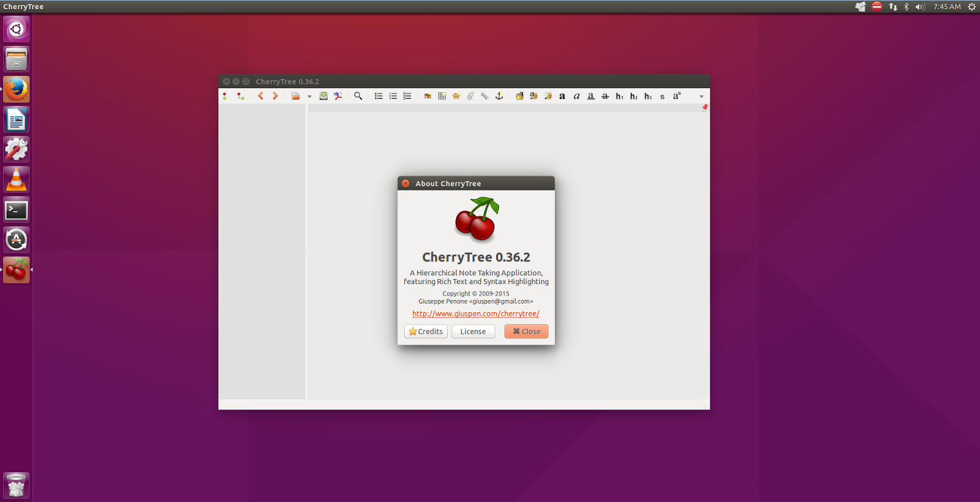Insert or edit a link (chain icon)
Viewport: 980px width, 502px height.
pos(484,96)
